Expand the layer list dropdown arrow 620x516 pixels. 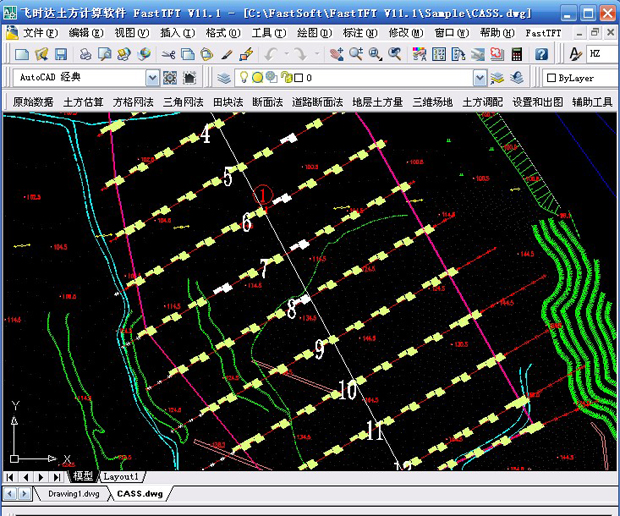pos(479,78)
